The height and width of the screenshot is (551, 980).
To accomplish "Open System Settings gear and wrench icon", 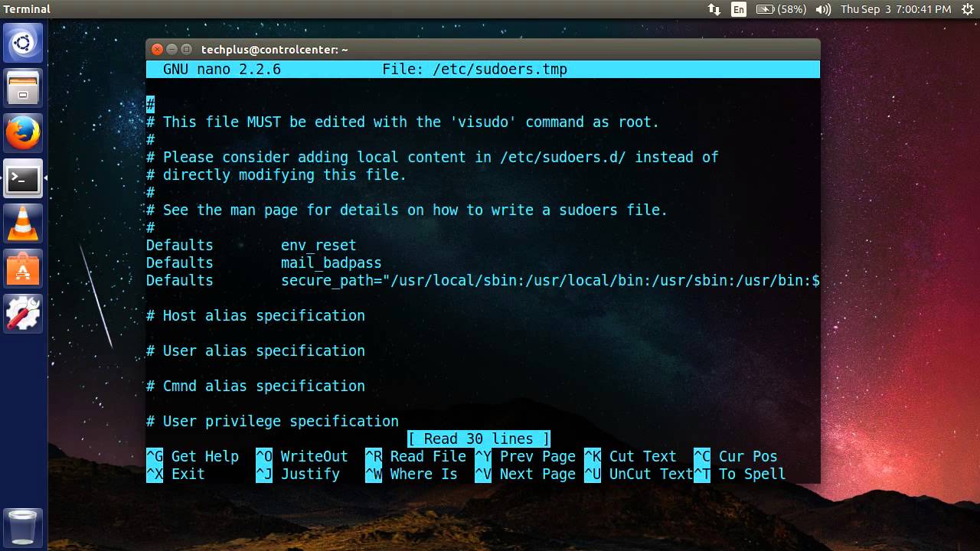I will coord(23,315).
